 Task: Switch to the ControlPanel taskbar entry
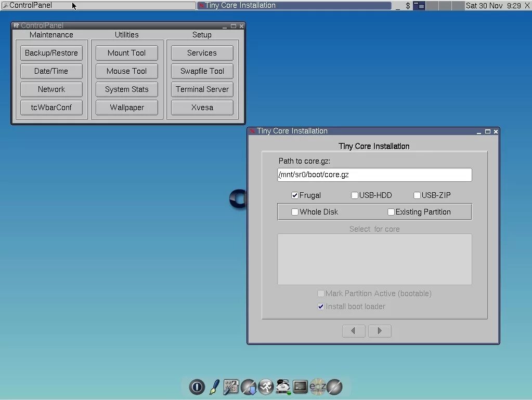(x=98, y=6)
